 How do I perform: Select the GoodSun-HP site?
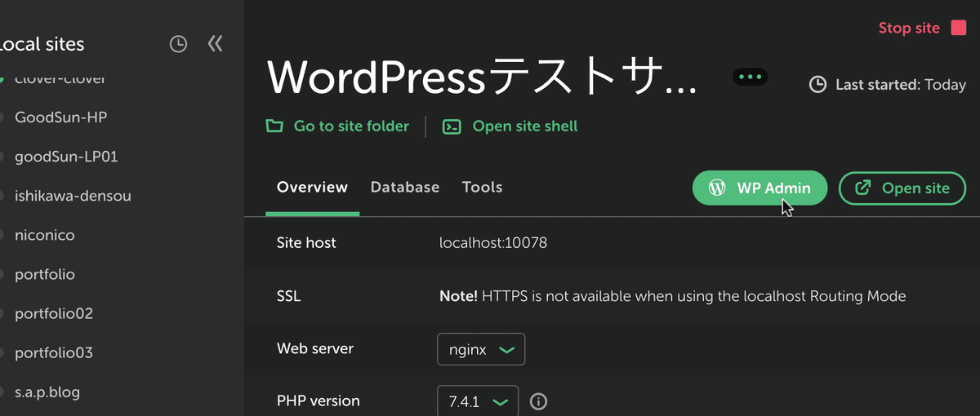(61, 117)
